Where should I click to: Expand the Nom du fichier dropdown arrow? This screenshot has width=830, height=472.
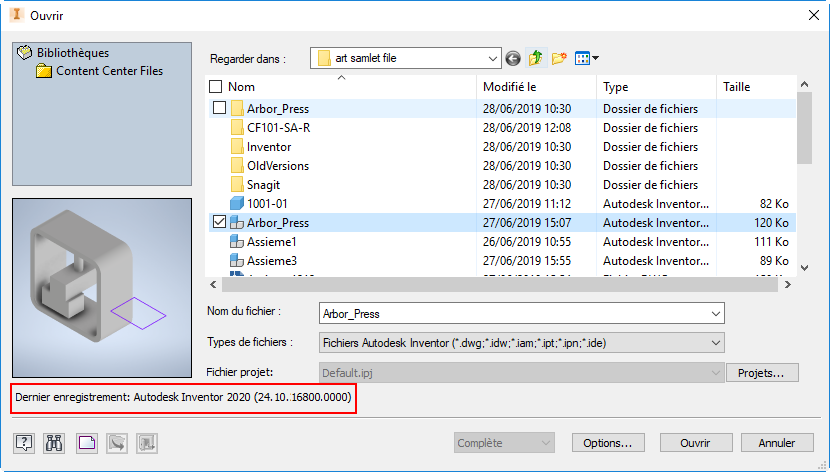pos(716,314)
